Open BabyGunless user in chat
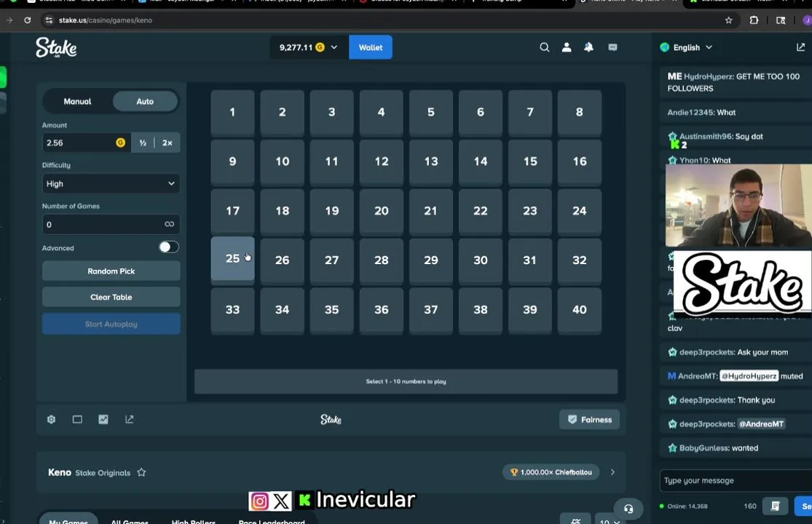The width and height of the screenshot is (812, 524). [x=704, y=448]
